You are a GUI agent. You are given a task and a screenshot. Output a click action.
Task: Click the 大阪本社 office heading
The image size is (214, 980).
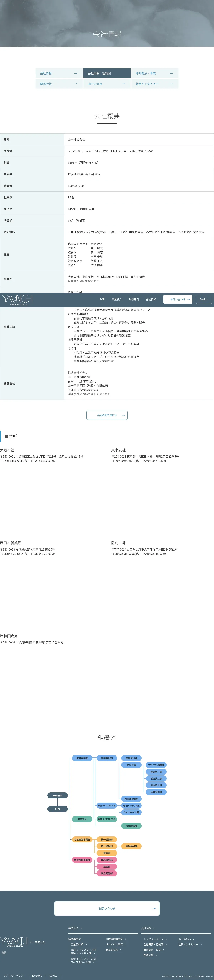point(7,450)
